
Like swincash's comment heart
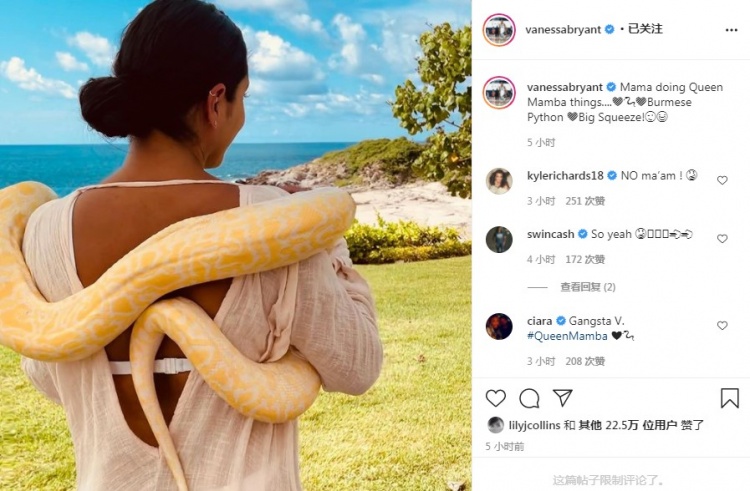coord(722,239)
